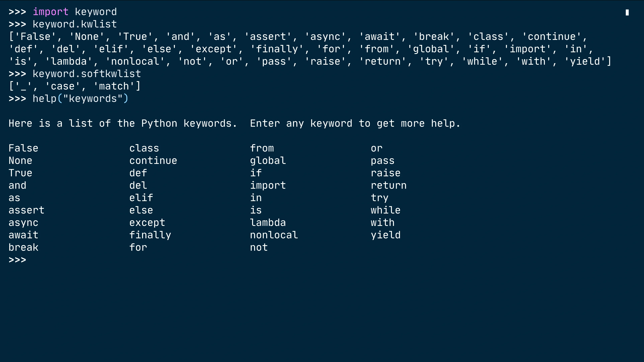Screen dimensions: 644x362
Task: Click the word 'False' in the keyword table
Action: (x=23, y=148)
